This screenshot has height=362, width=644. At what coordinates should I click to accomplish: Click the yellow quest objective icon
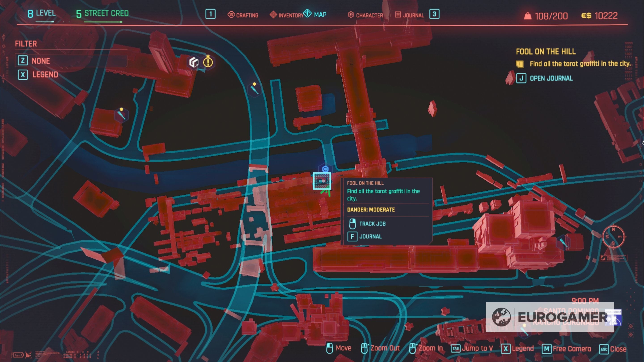(x=520, y=64)
